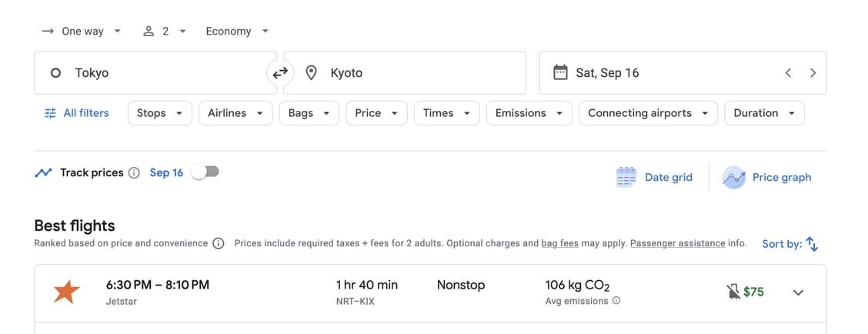Viewport: 868px width, 334px height.
Task: Open the Airlines filter
Action: click(235, 113)
